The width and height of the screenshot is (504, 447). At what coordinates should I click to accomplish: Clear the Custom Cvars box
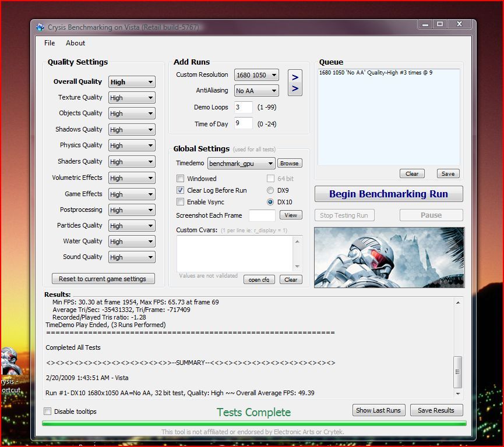point(291,279)
